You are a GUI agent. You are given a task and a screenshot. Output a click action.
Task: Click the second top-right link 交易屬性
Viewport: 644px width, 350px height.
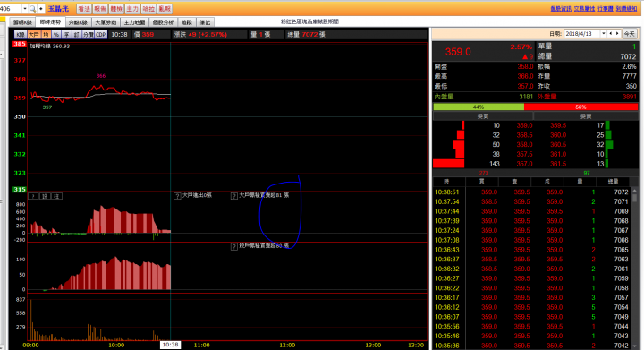coord(584,9)
